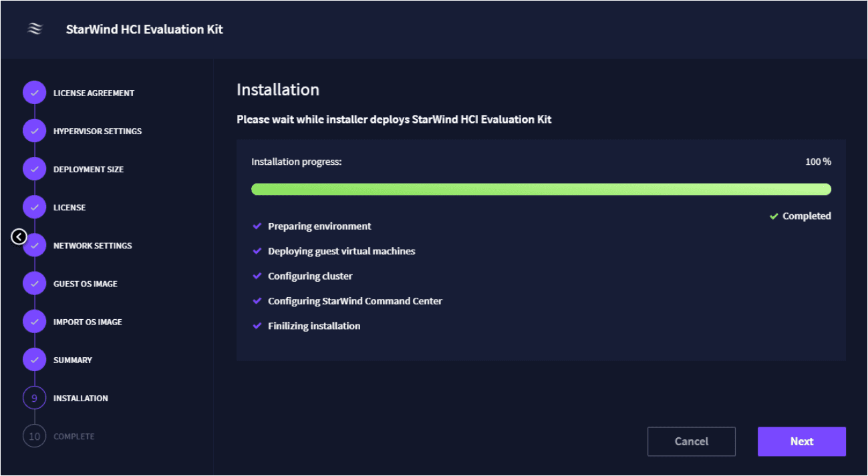Image resolution: width=868 pixels, height=476 pixels.
Task: Select the Installation step label
Action: 80,399
